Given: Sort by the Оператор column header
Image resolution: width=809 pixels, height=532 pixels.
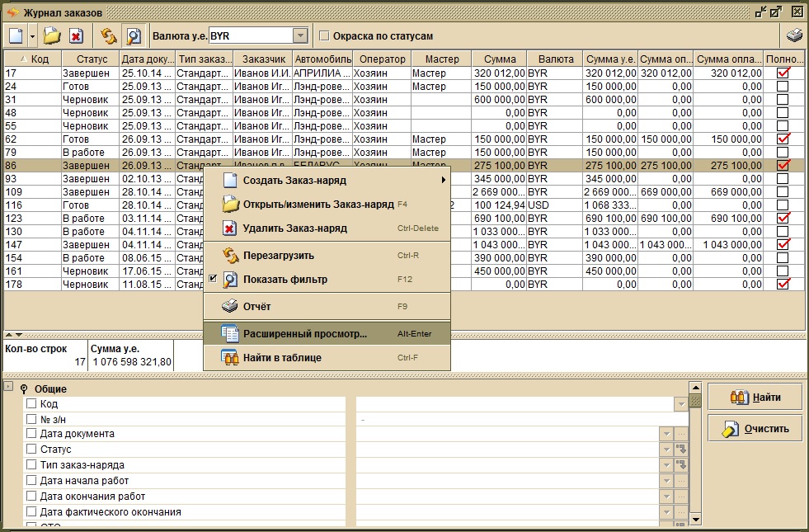Looking at the screenshot, I should coord(382,59).
